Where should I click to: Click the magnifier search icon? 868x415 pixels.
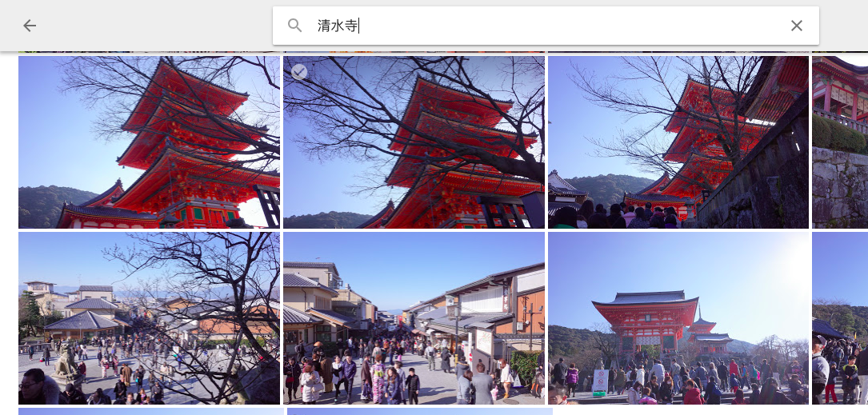tap(295, 26)
